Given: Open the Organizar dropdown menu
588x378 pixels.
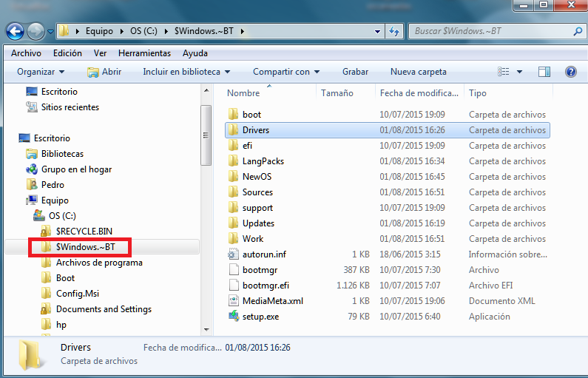Looking at the screenshot, I should click(41, 72).
